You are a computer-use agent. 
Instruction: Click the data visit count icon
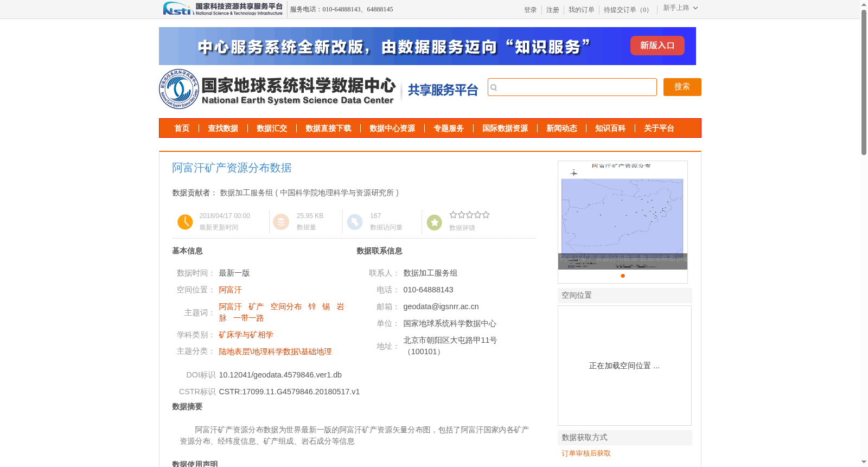(x=355, y=222)
